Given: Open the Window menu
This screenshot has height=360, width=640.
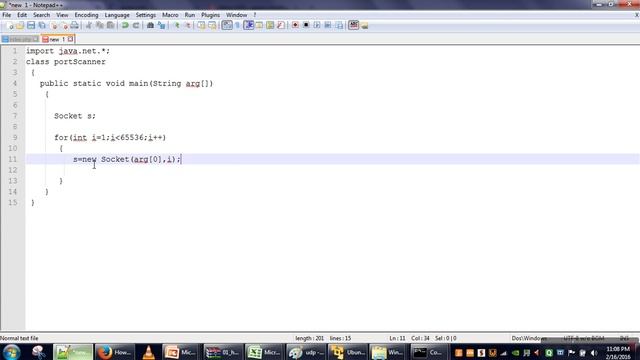Looking at the screenshot, I should point(237,15).
